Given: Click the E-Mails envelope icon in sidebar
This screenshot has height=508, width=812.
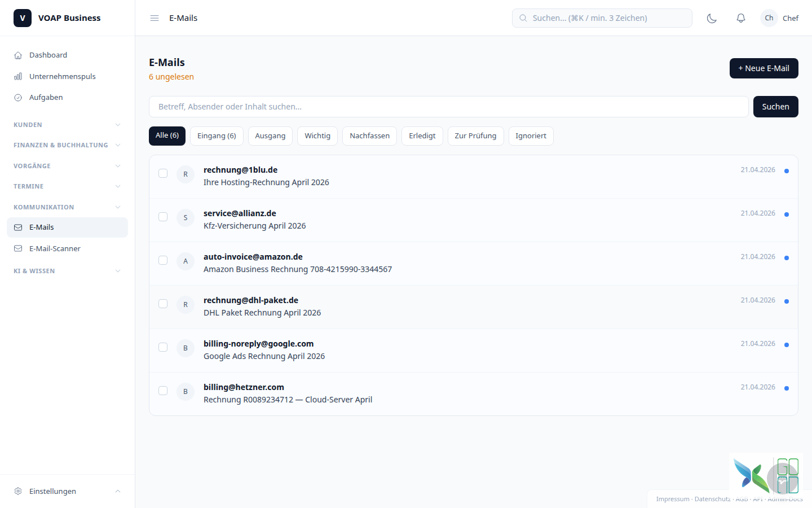Looking at the screenshot, I should click(x=18, y=227).
